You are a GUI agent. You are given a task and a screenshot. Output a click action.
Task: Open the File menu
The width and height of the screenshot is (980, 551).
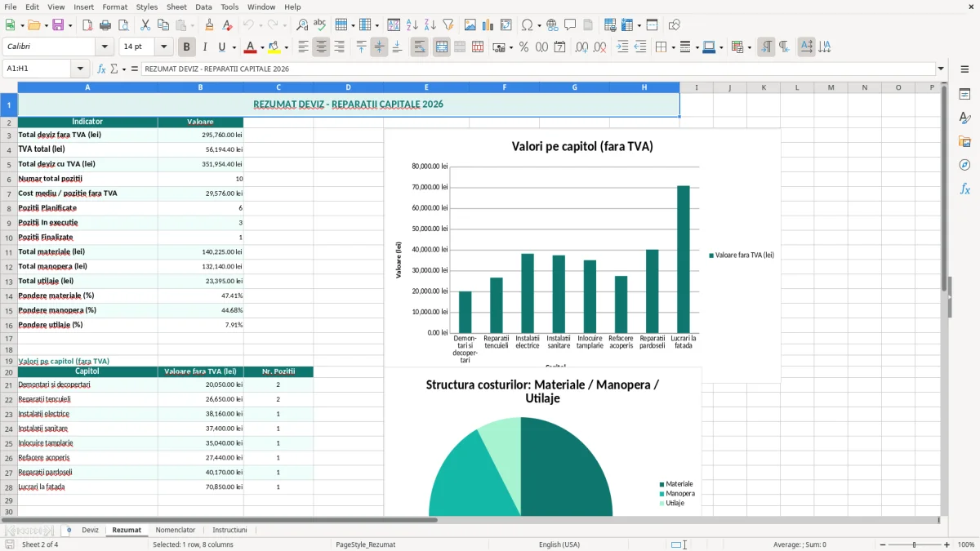click(10, 7)
